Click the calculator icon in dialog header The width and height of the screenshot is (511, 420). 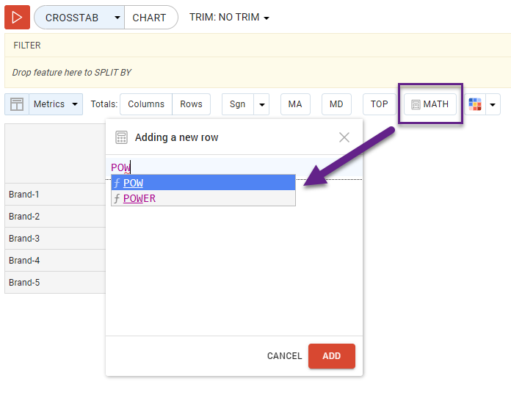point(121,137)
